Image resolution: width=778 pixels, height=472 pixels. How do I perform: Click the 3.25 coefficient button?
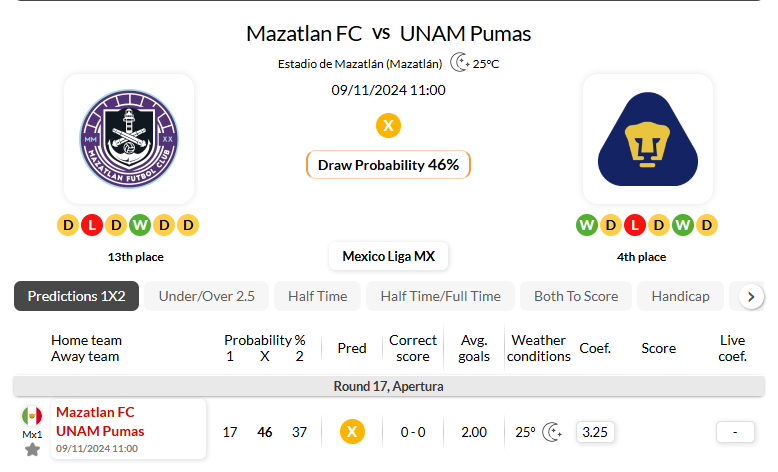(x=595, y=432)
